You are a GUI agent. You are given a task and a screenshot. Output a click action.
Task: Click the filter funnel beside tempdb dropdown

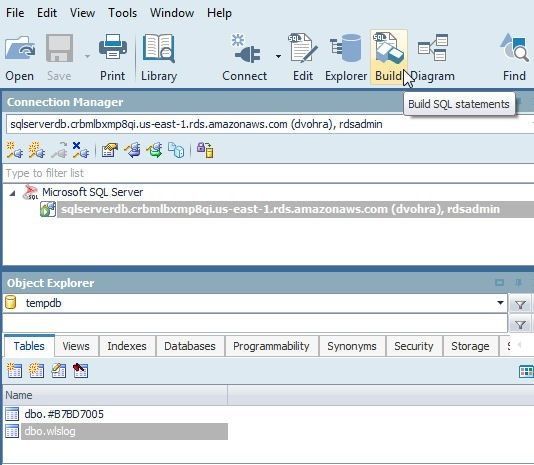(x=520, y=305)
